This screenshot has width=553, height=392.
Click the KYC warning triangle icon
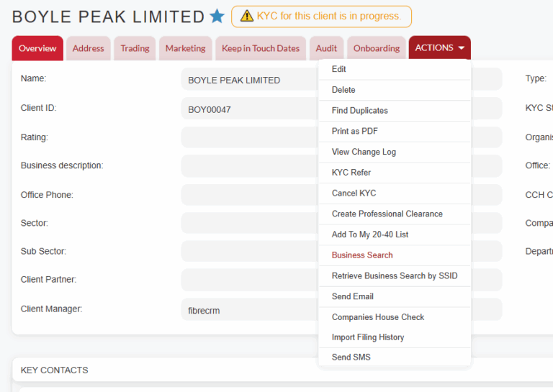[x=247, y=17]
